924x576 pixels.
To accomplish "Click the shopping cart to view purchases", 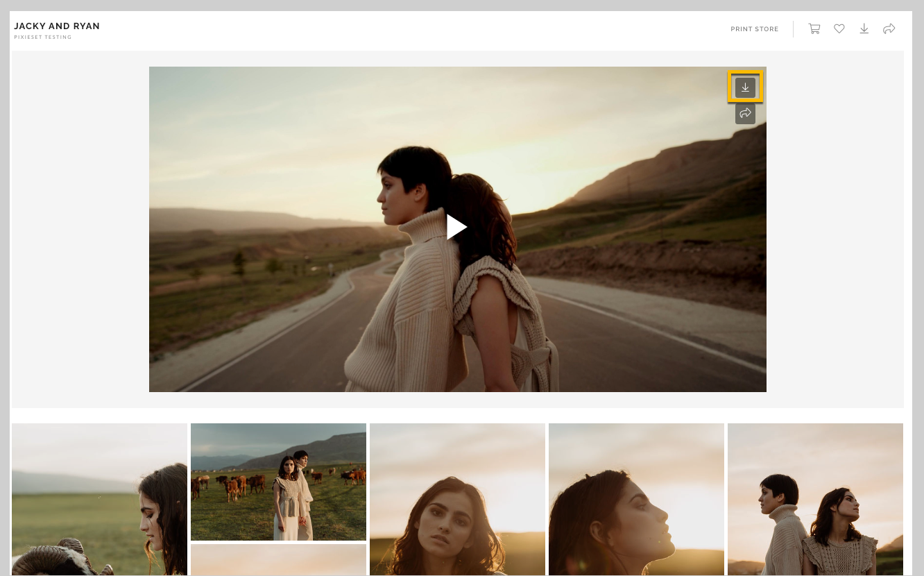I will [x=814, y=28].
